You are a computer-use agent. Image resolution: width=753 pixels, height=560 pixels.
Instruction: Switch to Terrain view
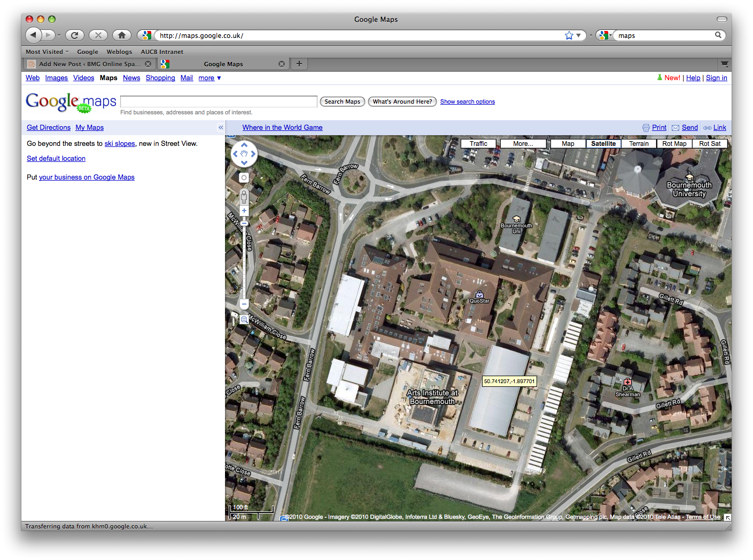639,144
